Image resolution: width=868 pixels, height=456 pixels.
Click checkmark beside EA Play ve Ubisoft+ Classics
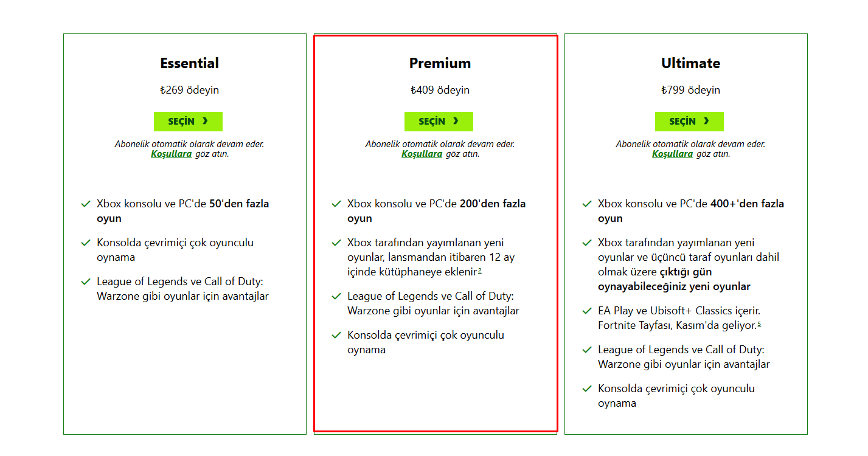tap(587, 311)
